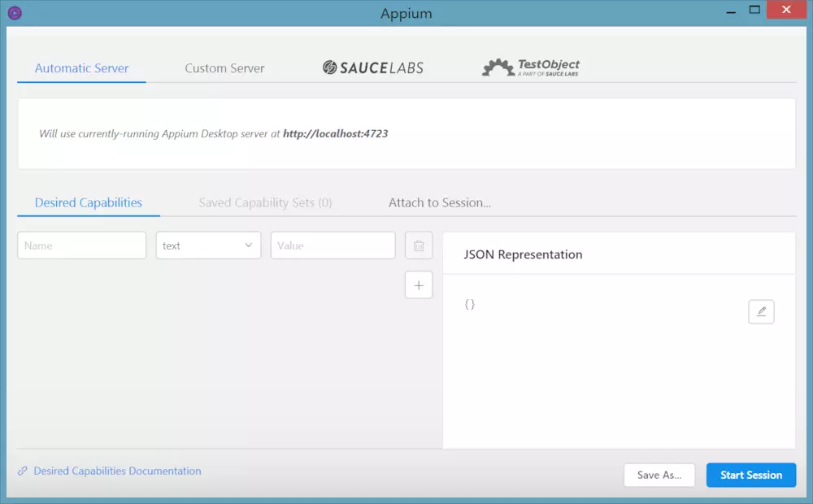813x504 pixels.
Task: Switch to Attach to Session tab
Action: 439,202
